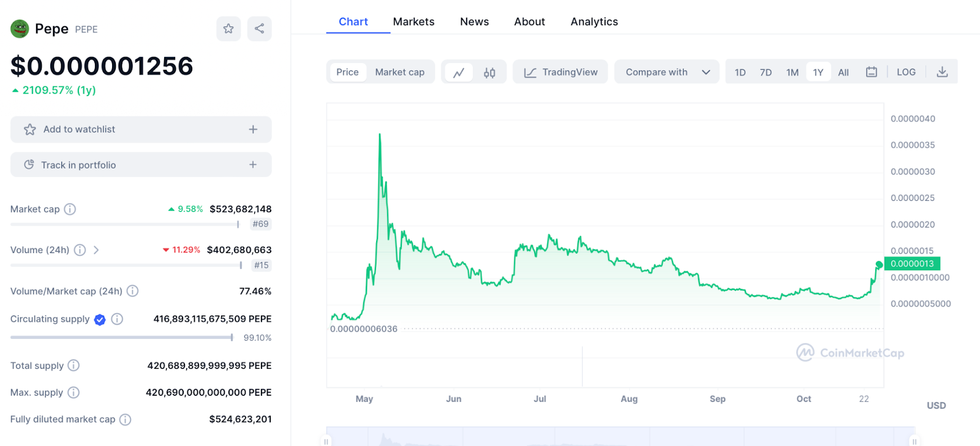Open the calendar date range icon
The width and height of the screenshot is (980, 446).
[x=872, y=72]
